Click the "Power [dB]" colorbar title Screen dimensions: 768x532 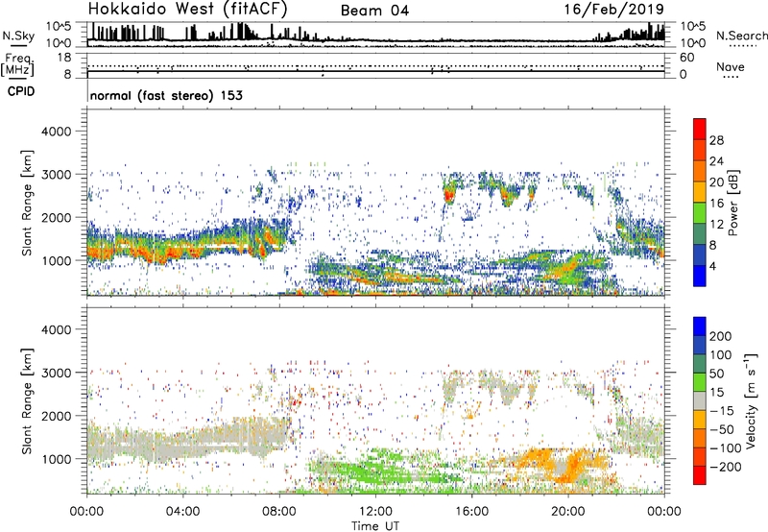[733, 203]
